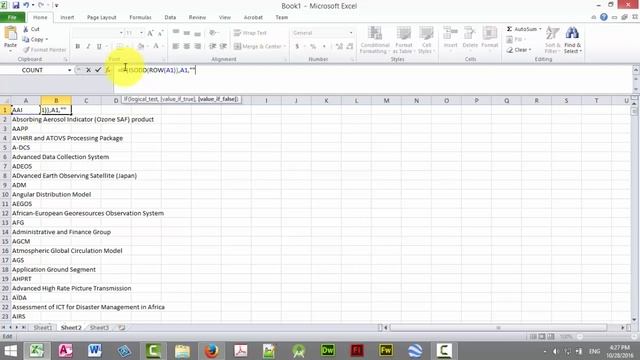Open File Explorer folder on taskbar
Viewport: 640px width, 360px height.
pos(182,351)
